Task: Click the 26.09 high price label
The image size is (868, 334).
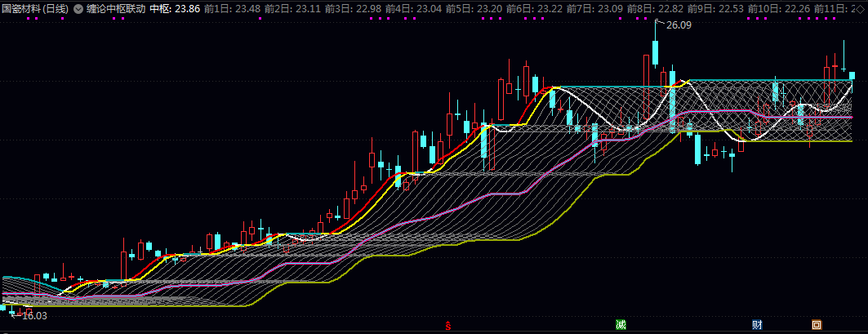Action: [x=679, y=25]
